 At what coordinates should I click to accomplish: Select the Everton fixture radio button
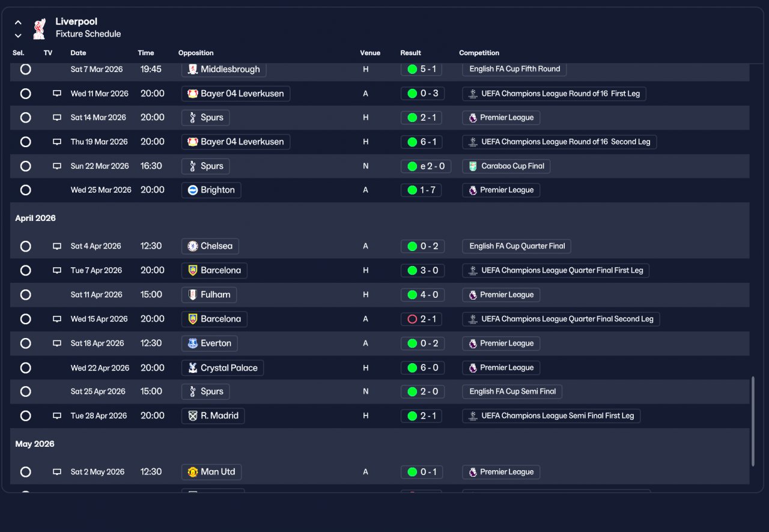pyautogui.click(x=25, y=343)
